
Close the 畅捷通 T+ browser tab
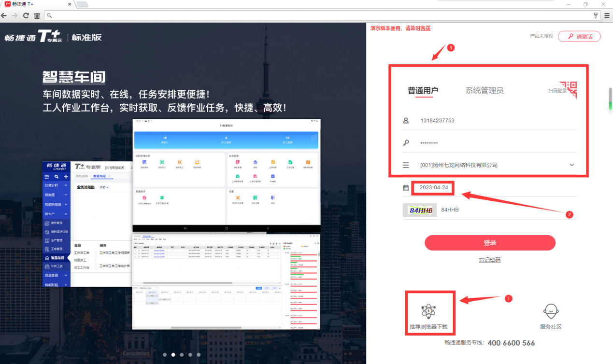70,4
